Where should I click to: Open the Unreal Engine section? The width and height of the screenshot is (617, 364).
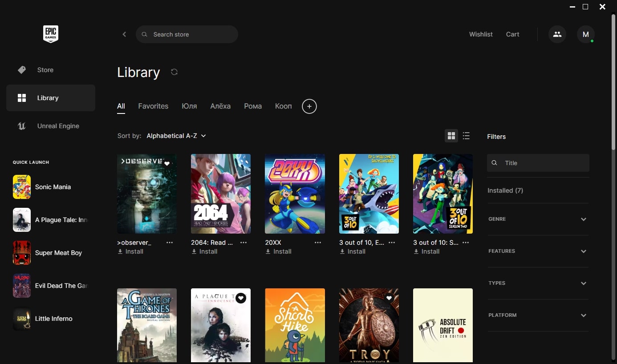pos(51,126)
